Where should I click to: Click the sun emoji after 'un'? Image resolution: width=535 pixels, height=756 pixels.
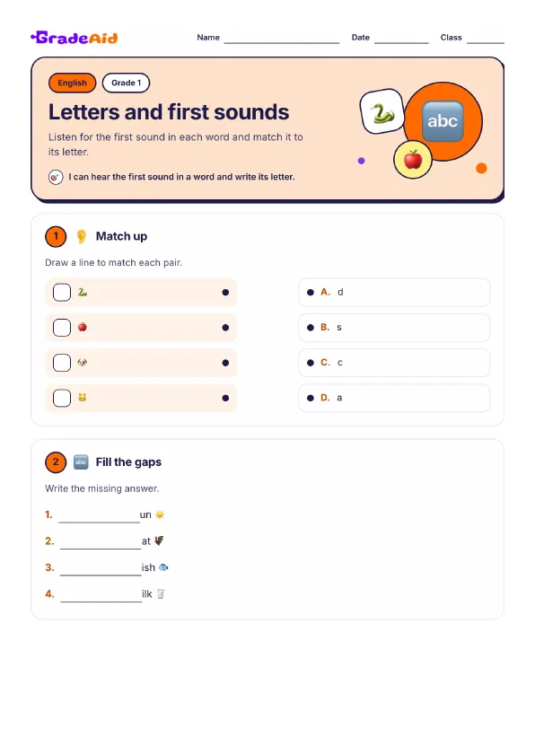(160, 514)
